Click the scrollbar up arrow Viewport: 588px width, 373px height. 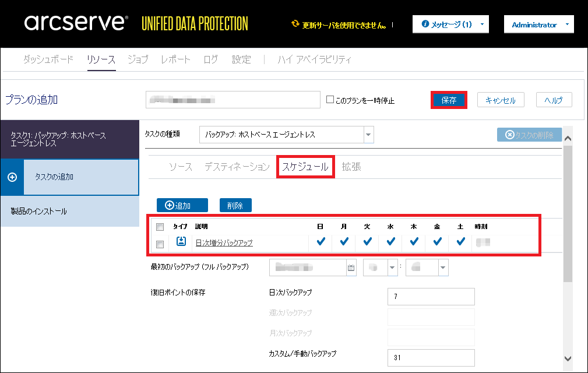[568, 138]
